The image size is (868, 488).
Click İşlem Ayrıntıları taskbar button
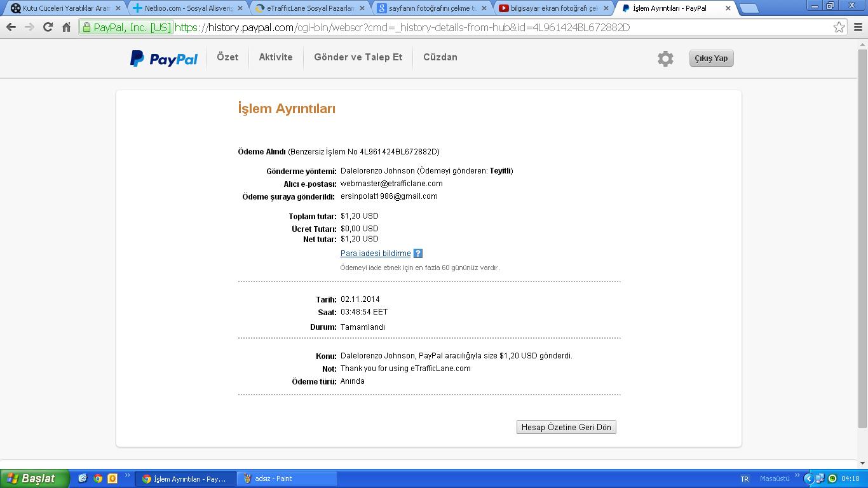[x=185, y=478]
